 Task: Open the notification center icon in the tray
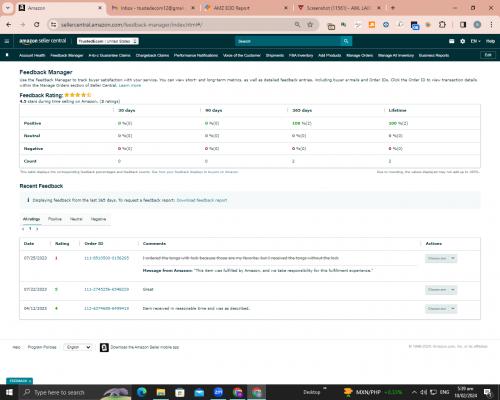pos(487,392)
